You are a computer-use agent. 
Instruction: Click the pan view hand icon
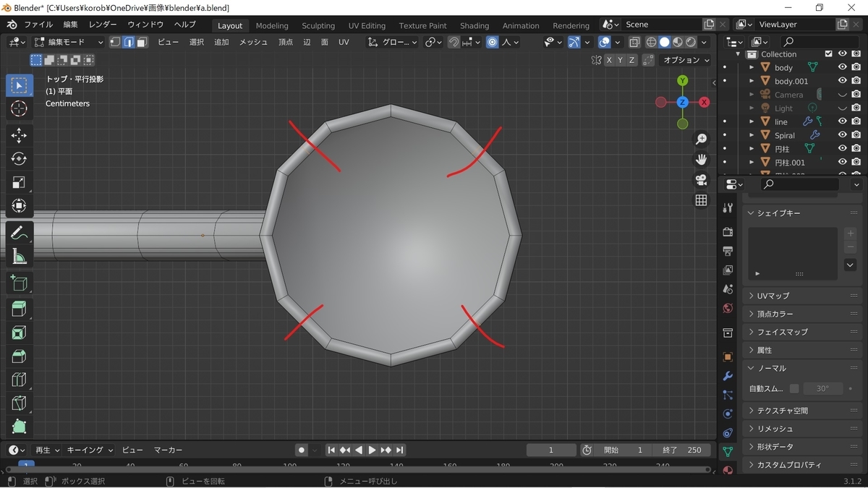(701, 159)
